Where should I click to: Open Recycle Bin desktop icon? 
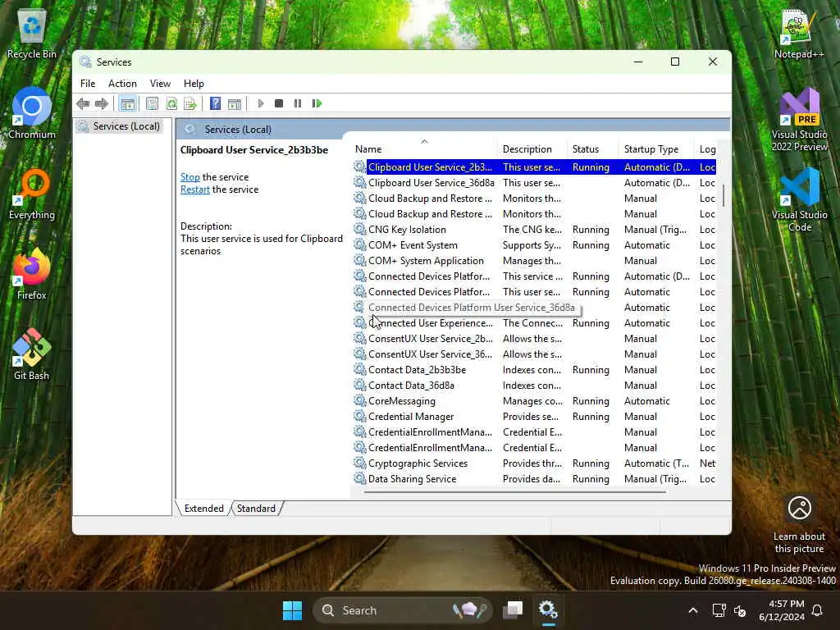coord(32,34)
